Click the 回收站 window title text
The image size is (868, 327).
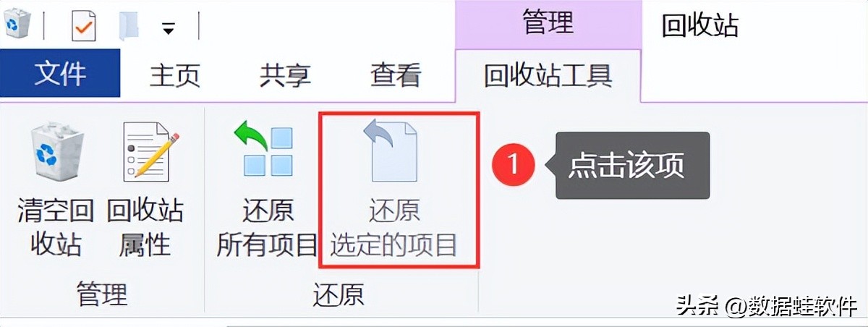pyautogui.click(x=700, y=25)
